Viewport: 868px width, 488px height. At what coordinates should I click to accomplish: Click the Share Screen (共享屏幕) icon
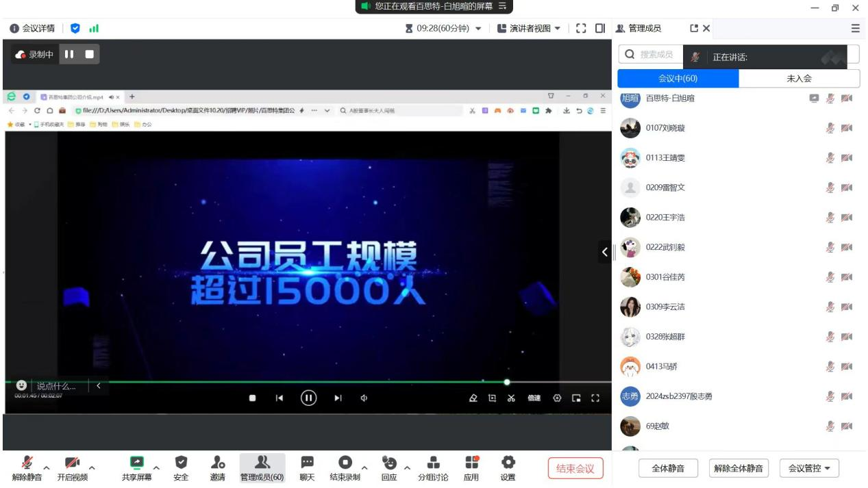coord(136,463)
